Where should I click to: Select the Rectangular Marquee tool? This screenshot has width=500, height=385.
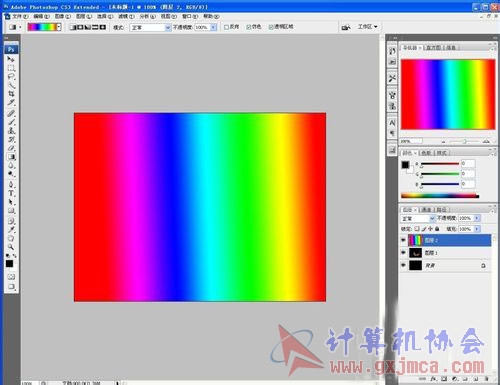pos(11,68)
